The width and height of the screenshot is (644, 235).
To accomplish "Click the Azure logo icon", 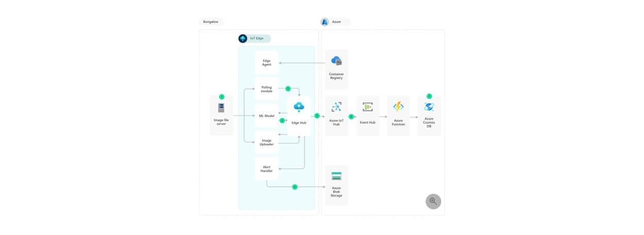I will [325, 22].
